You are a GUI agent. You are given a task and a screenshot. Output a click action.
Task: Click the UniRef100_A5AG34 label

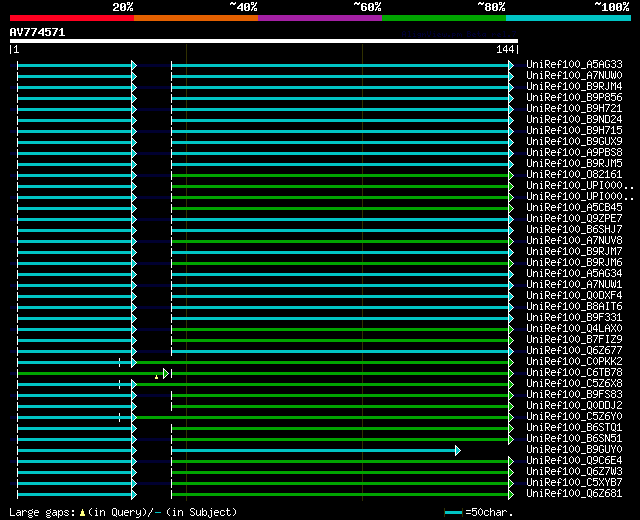click(574, 274)
